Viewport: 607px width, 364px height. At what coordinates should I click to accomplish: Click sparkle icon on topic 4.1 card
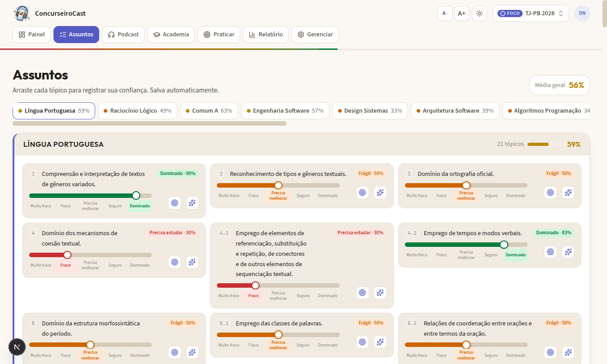(380, 293)
